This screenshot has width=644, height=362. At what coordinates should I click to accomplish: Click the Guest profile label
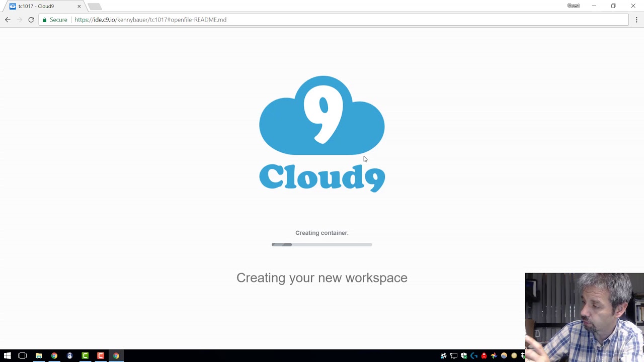(x=574, y=6)
